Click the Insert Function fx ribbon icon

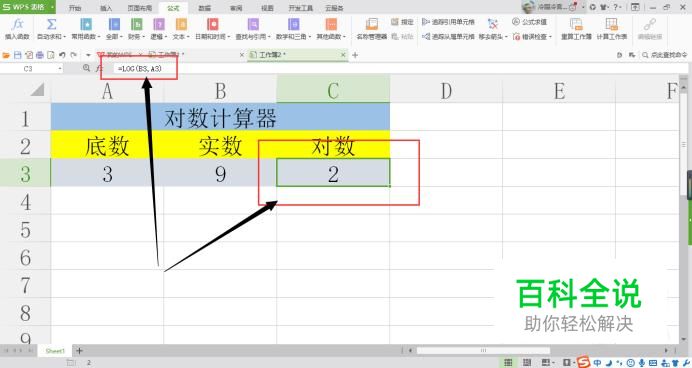click(x=17, y=24)
